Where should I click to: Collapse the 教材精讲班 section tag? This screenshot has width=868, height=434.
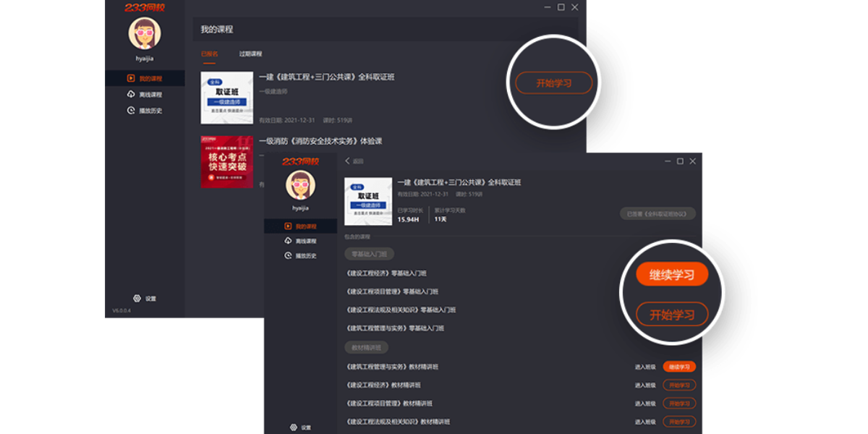365,347
